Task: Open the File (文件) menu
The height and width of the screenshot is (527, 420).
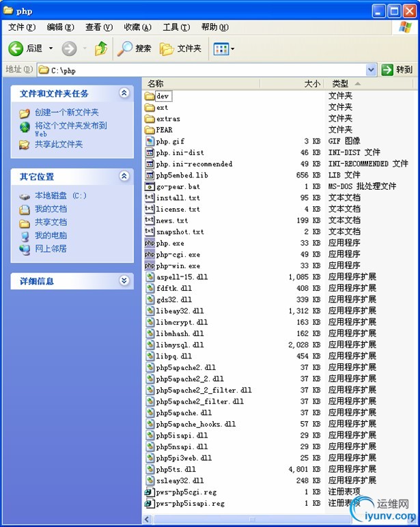Action: pyautogui.click(x=22, y=27)
